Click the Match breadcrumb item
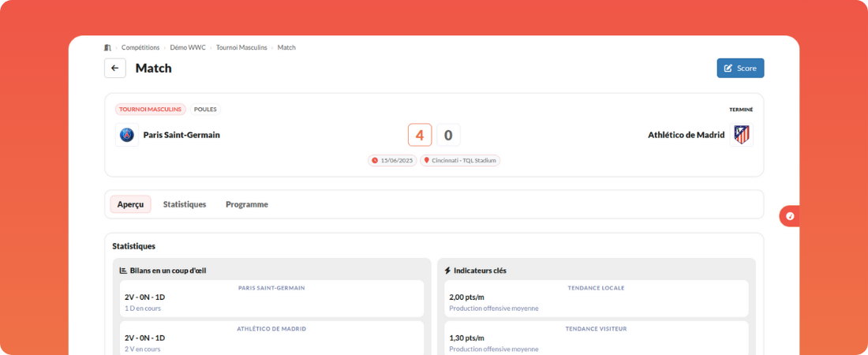Viewport: 868px width, 355px height. tap(286, 47)
